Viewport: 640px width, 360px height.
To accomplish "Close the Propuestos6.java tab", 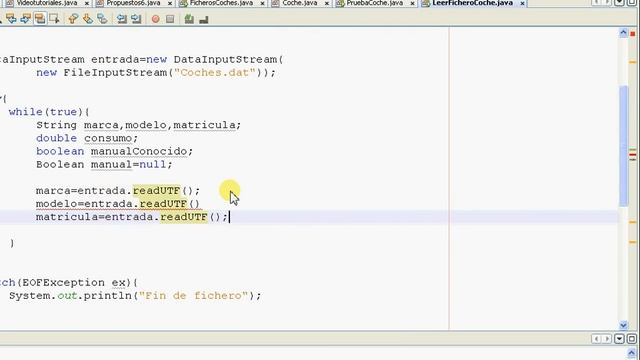I will tap(170, 3).
